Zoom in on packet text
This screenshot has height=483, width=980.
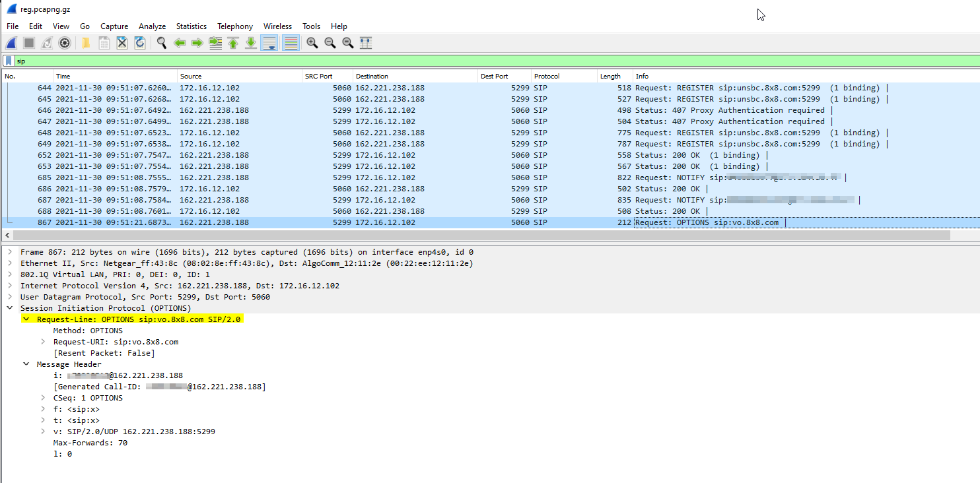click(x=312, y=43)
